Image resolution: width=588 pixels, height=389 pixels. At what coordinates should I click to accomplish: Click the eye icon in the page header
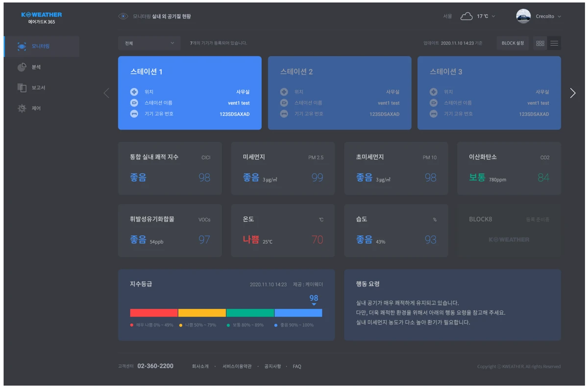[123, 16]
